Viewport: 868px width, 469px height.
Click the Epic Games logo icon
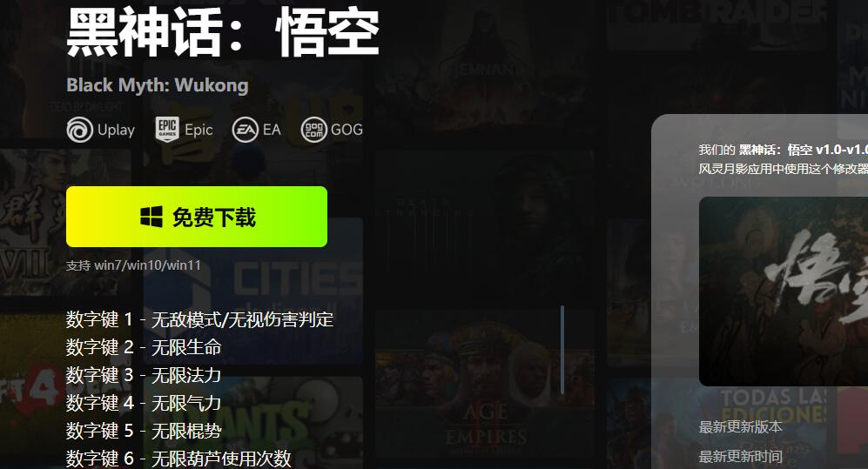point(167,130)
